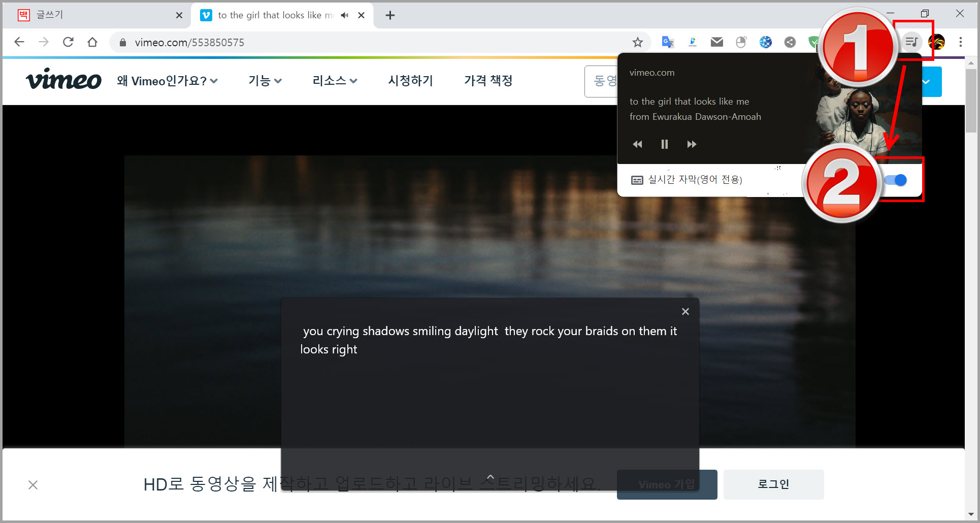
Task: Go to the Vimeo logo home
Action: [x=63, y=80]
